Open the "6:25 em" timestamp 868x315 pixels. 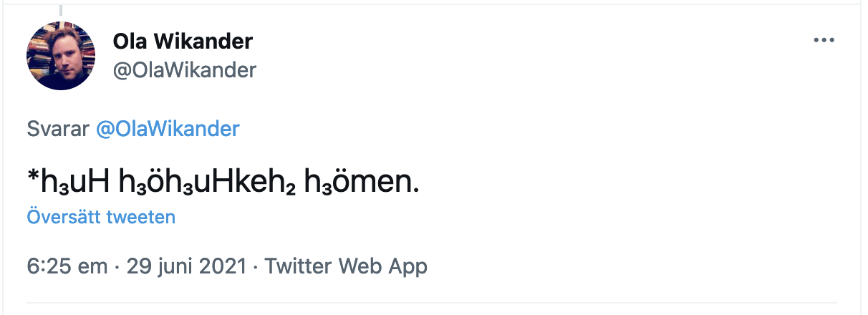coord(67,267)
